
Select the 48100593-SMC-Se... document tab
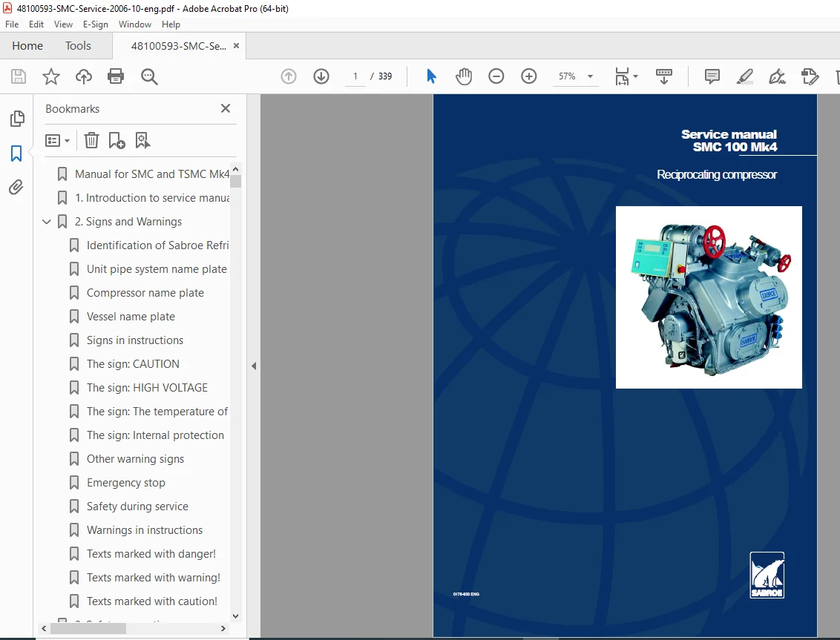[178, 46]
